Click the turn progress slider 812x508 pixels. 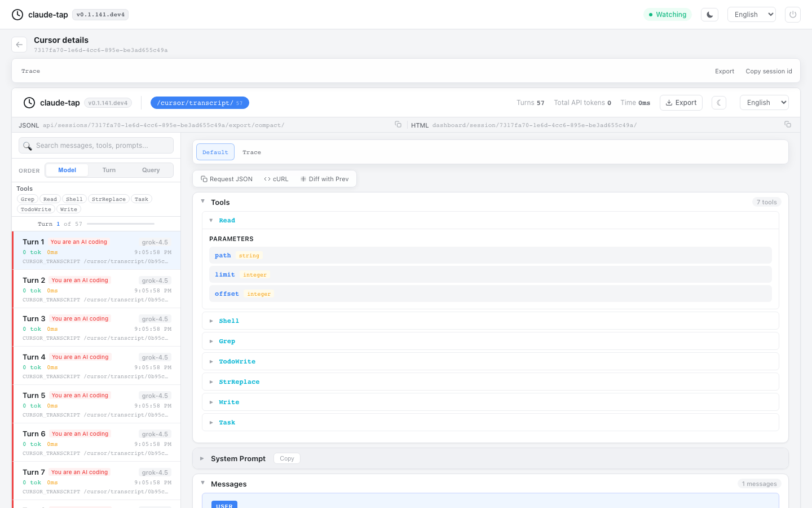tap(121, 224)
